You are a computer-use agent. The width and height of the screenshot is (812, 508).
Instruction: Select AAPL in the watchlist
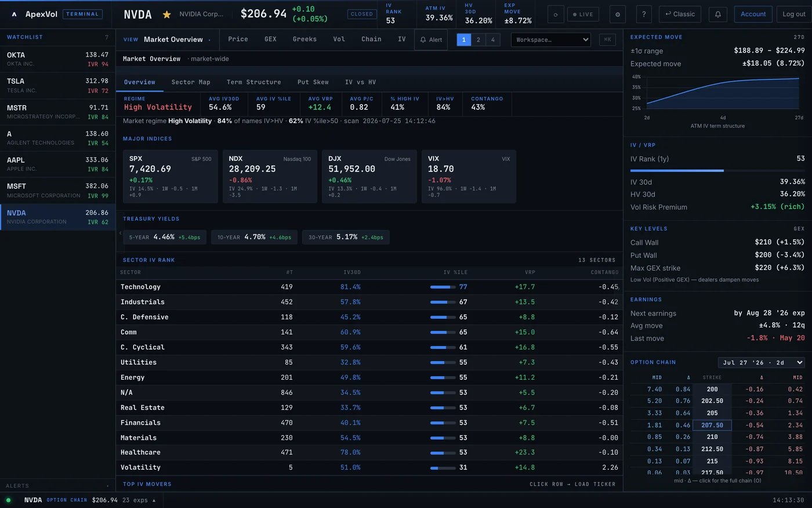[x=57, y=164]
